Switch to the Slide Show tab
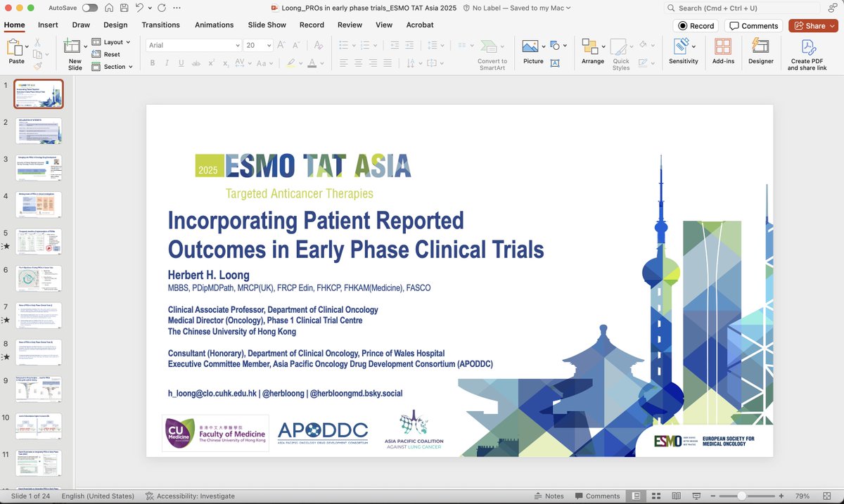The height and width of the screenshot is (504, 844). [x=267, y=25]
